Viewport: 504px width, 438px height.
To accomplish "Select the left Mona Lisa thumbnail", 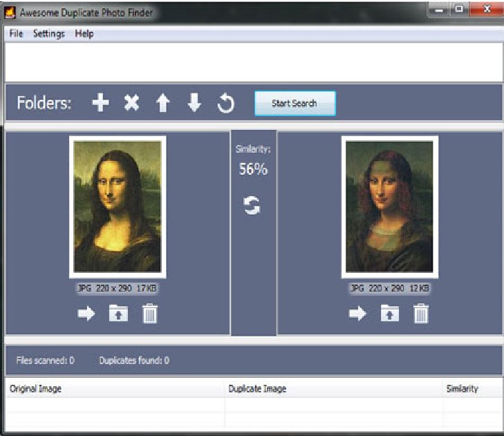I will (x=118, y=207).
